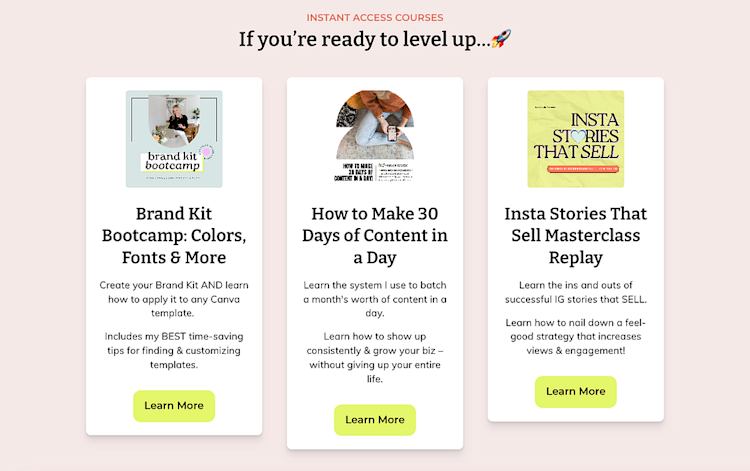
Task: Click Learn More under 30 Days of Content
Action: pyautogui.click(x=375, y=420)
